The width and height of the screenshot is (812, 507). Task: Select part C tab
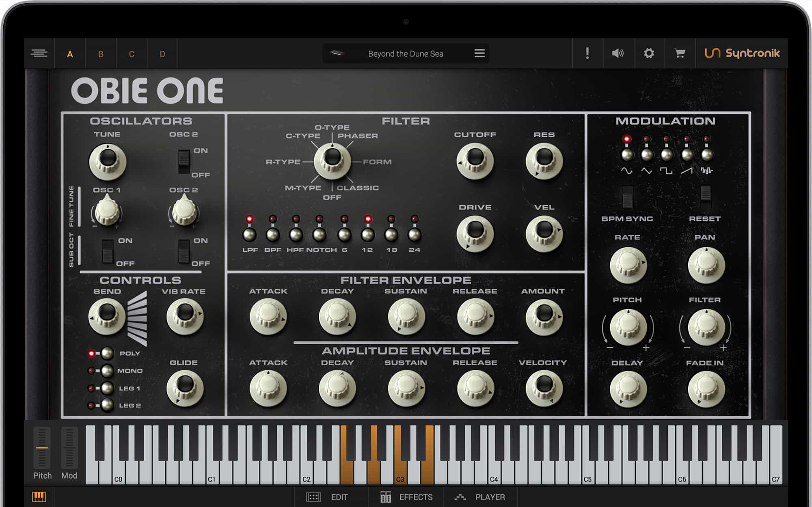132,54
